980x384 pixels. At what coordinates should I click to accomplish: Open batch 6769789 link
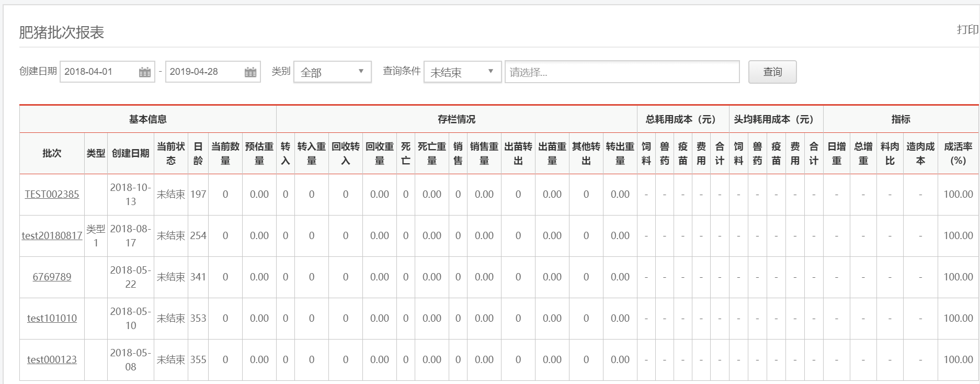[x=52, y=277]
